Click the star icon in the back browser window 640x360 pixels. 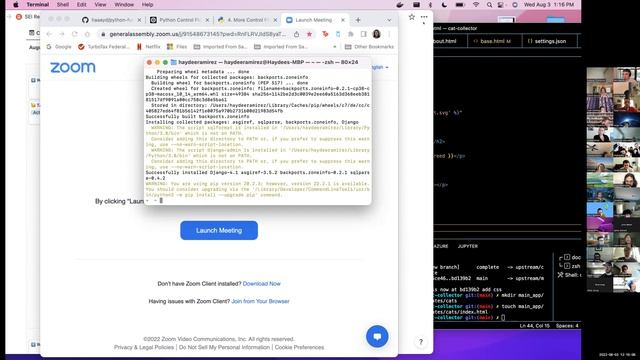tap(411, 17)
